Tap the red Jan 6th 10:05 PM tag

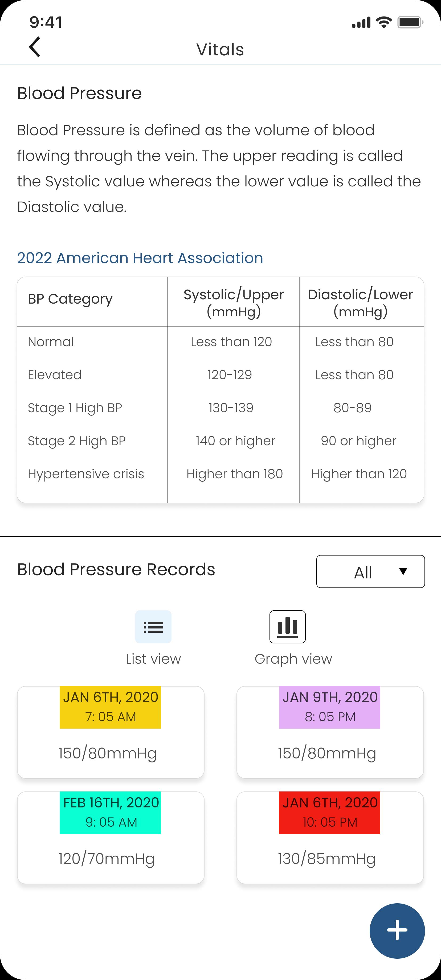(x=329, y=812)
